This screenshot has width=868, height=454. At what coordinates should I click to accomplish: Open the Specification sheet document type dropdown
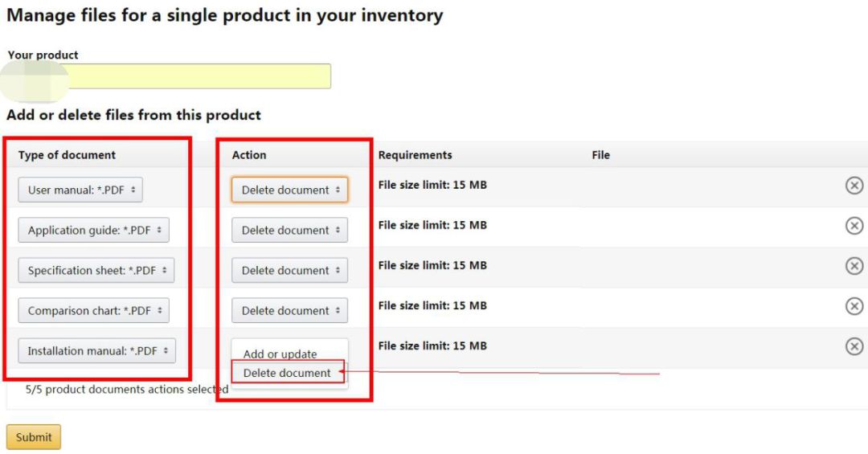coord(96,270)
